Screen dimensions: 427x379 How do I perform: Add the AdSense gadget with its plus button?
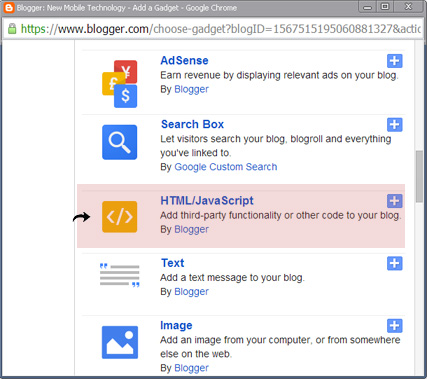tap(394, 61)
